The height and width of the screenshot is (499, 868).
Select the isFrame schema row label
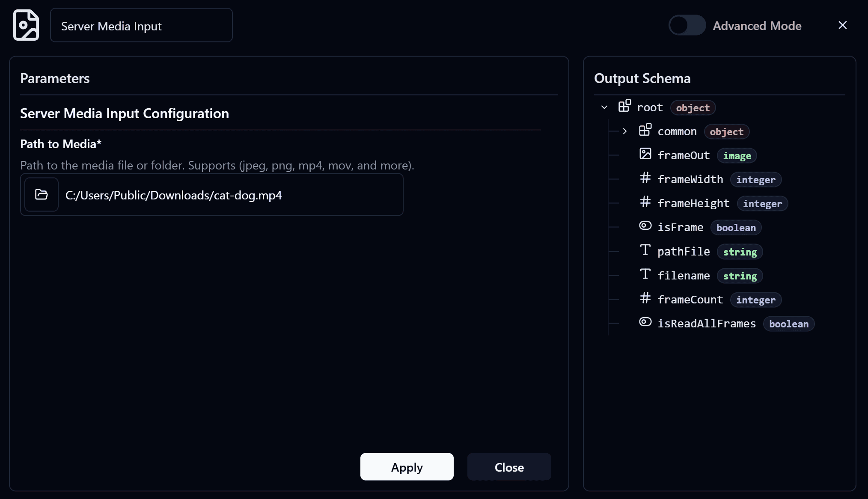click(x=681, y=227)
